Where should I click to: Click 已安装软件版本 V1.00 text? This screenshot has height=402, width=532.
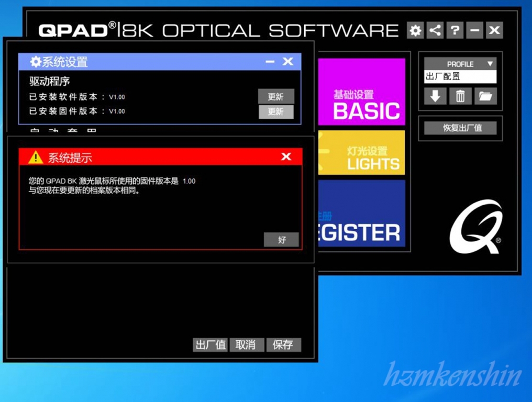click(77, 97)
